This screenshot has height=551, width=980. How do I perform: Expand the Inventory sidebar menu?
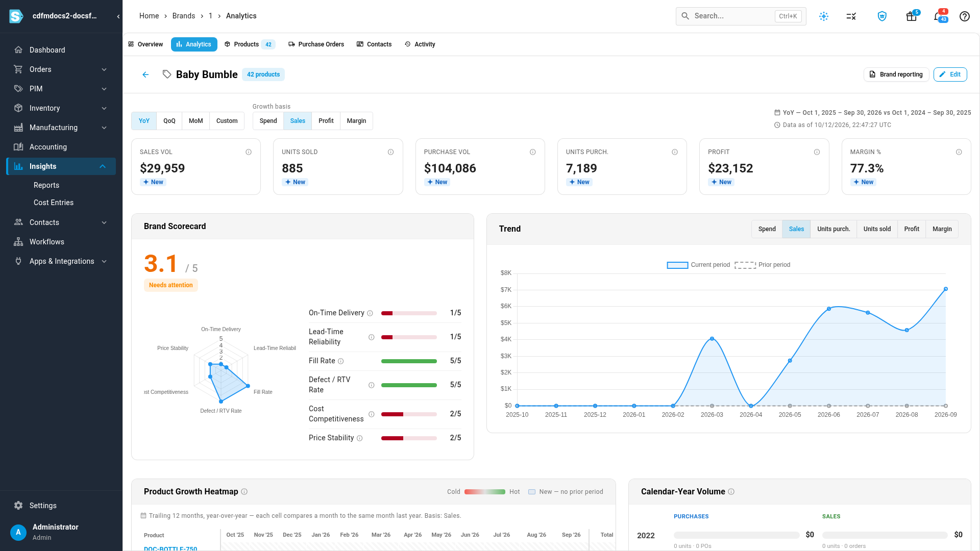pos(61,108)
